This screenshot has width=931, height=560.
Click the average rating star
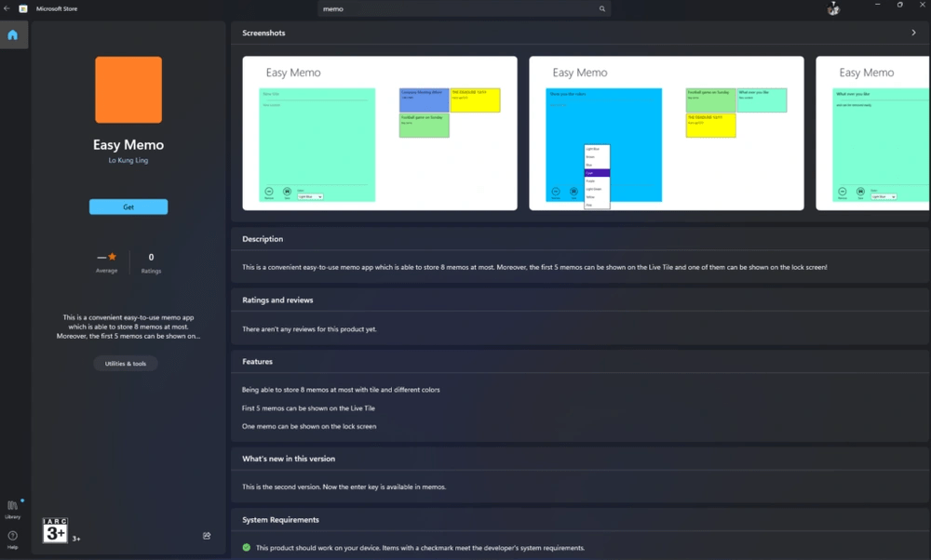click(113, 257)
